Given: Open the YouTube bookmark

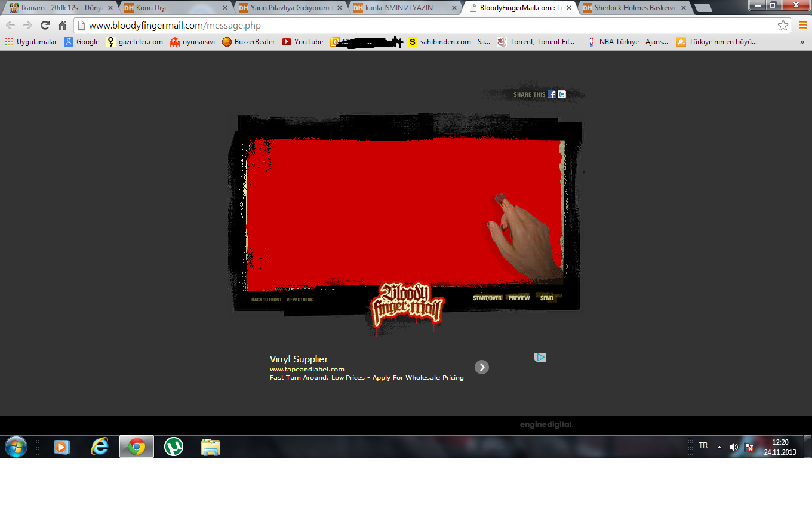Looking at the screenshot, I should 303,42.
